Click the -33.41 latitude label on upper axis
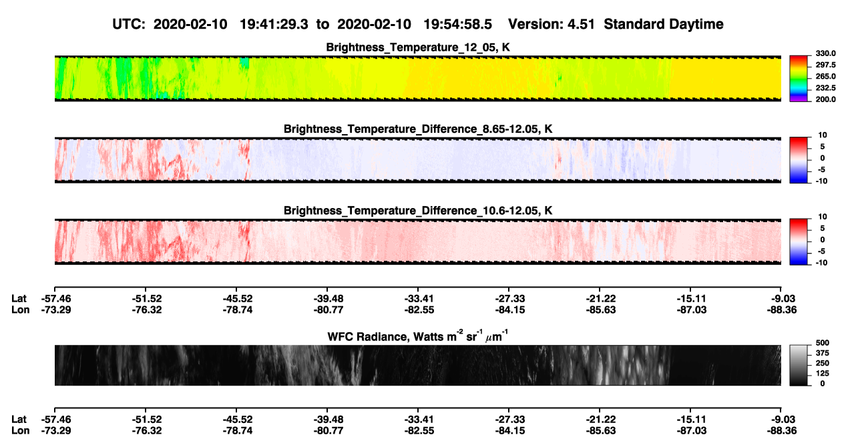 418,298
